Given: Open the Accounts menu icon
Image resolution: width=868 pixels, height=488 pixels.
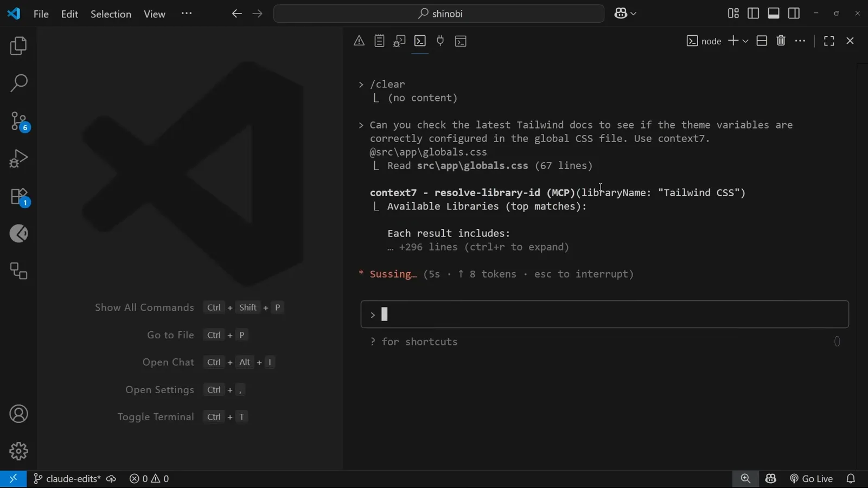Looking at the screenshot, I should click(x=18, y=414).
